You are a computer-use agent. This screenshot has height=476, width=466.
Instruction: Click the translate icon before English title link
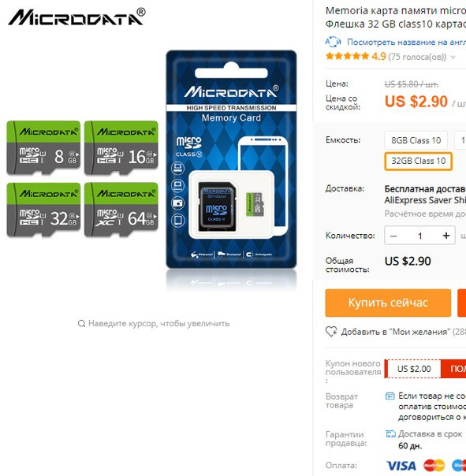[x=334, y=42]
